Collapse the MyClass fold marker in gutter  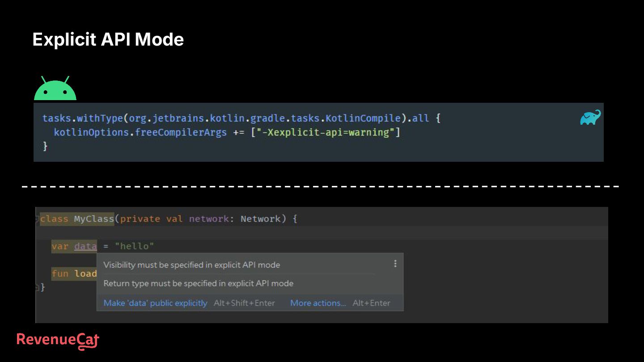click(37, 219)
